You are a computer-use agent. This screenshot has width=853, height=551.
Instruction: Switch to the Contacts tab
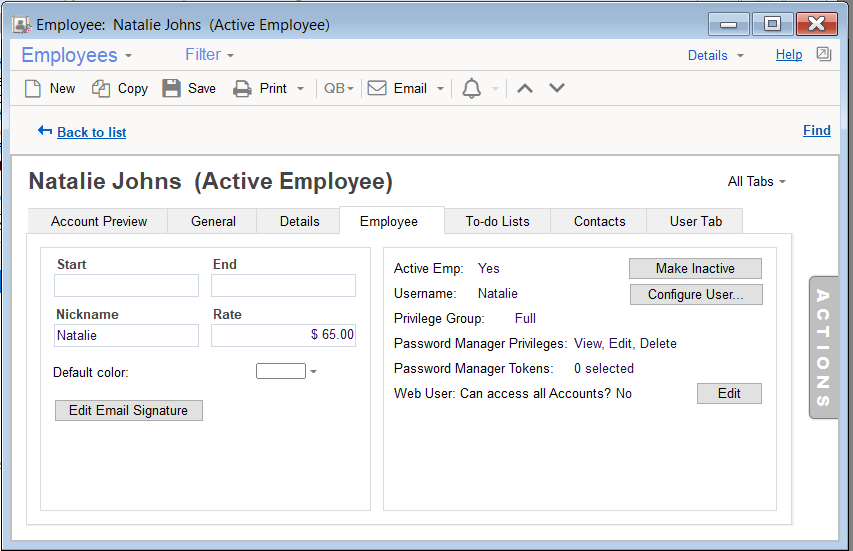click(x=599, y=221)
